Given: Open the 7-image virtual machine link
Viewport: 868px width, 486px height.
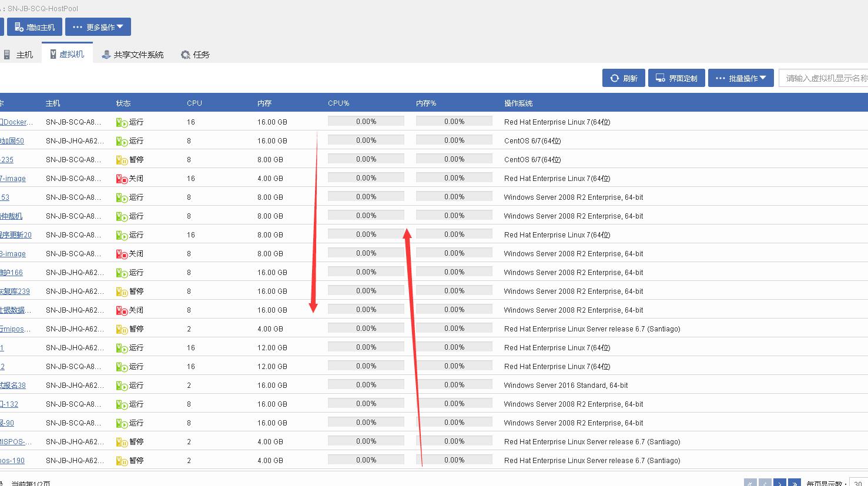Looking at the screenshot, I should point(13,179).
